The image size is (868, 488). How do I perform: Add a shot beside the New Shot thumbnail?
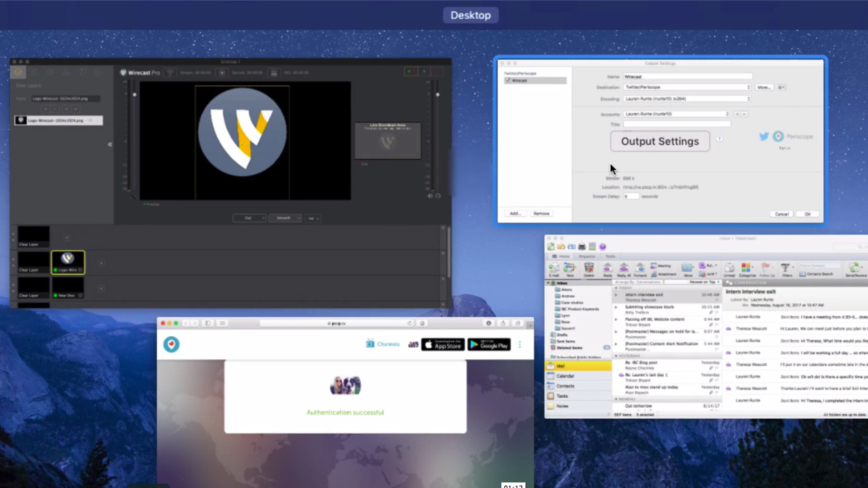tap(101, 288)
